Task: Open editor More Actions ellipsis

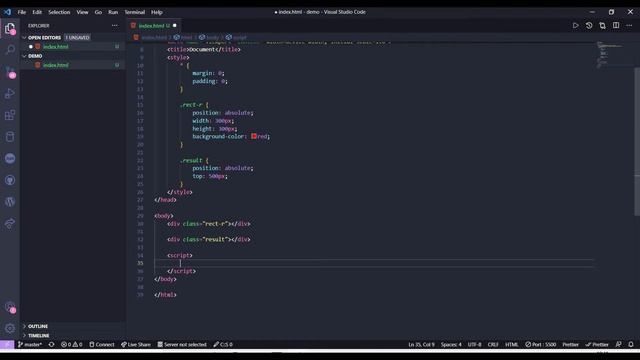Action: (629, 25)
